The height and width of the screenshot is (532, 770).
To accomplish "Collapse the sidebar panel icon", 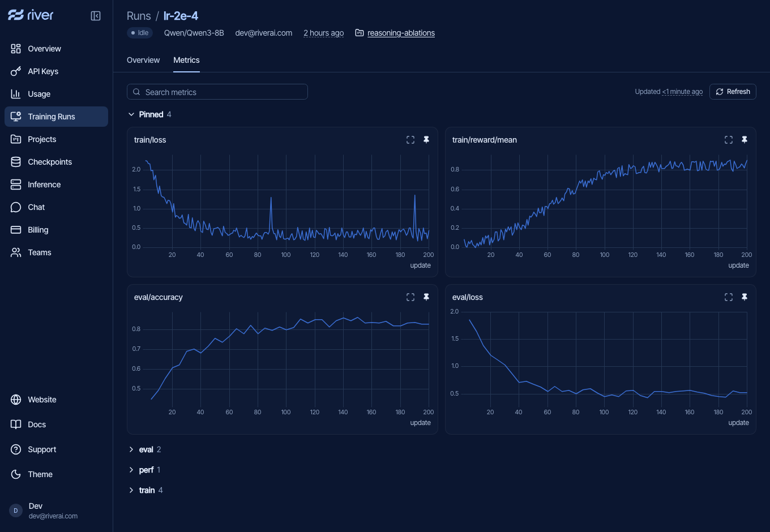I will (x=96, y=16).
